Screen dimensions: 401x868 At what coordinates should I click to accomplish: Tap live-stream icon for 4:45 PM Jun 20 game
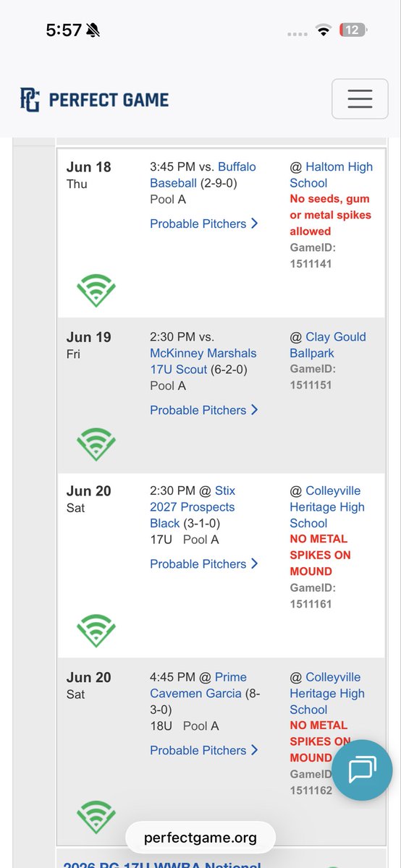(x=96, y=817)
